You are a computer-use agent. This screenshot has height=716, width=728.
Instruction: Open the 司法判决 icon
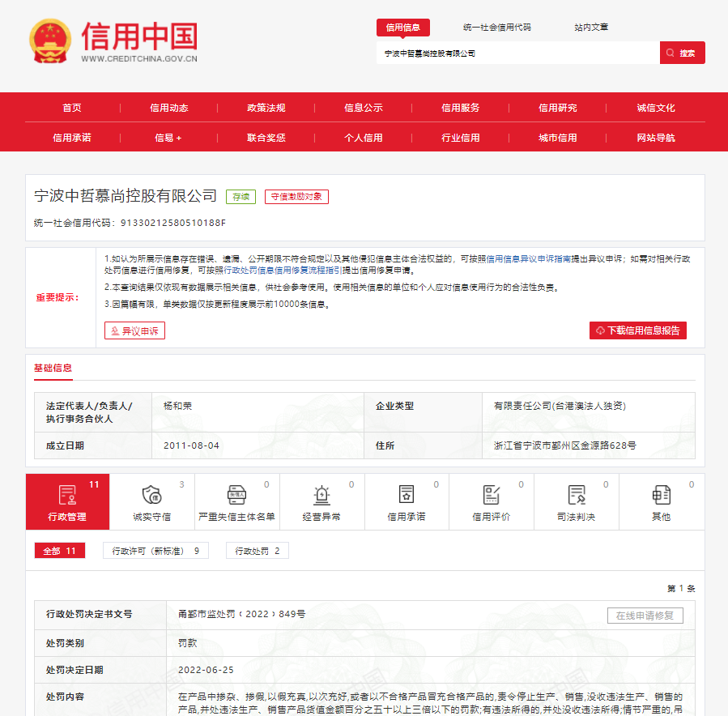[577, 495]
